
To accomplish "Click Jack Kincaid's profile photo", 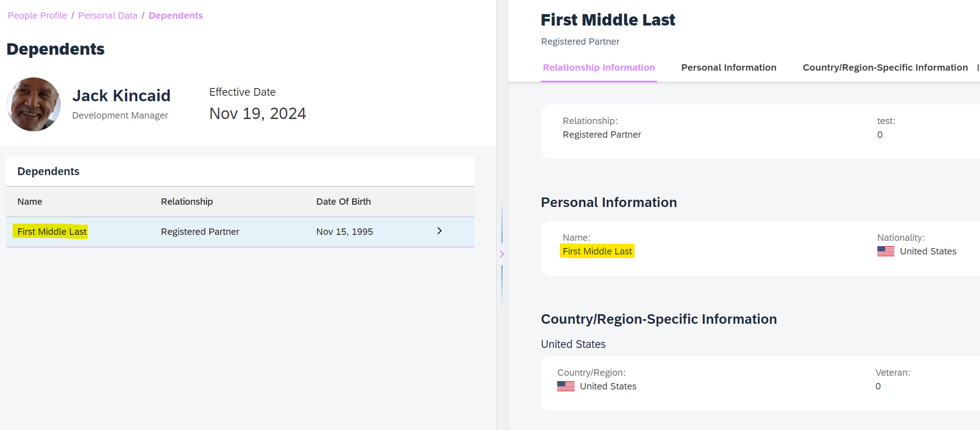I will pyautogui.click(x=34, y=104).
